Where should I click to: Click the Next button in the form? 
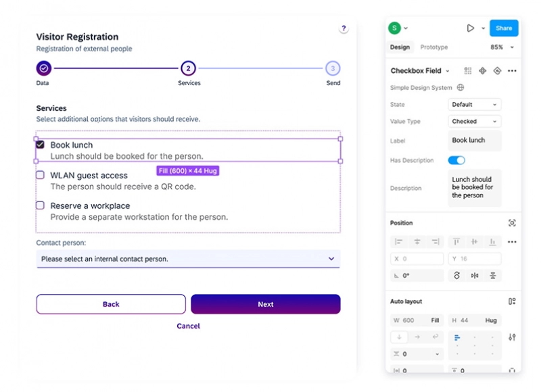pyautogui.click(x=265, y=304)
